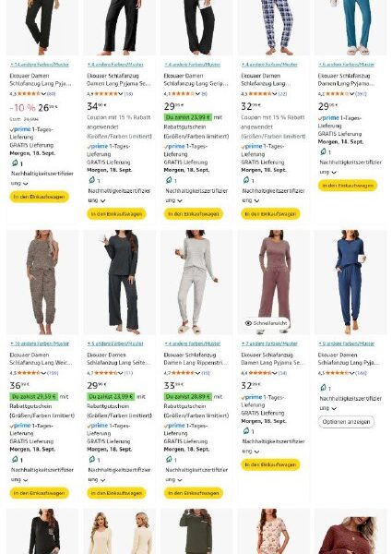
Task: Click the sustainability leaf icon under the blue pajama set
Action: 323,388
